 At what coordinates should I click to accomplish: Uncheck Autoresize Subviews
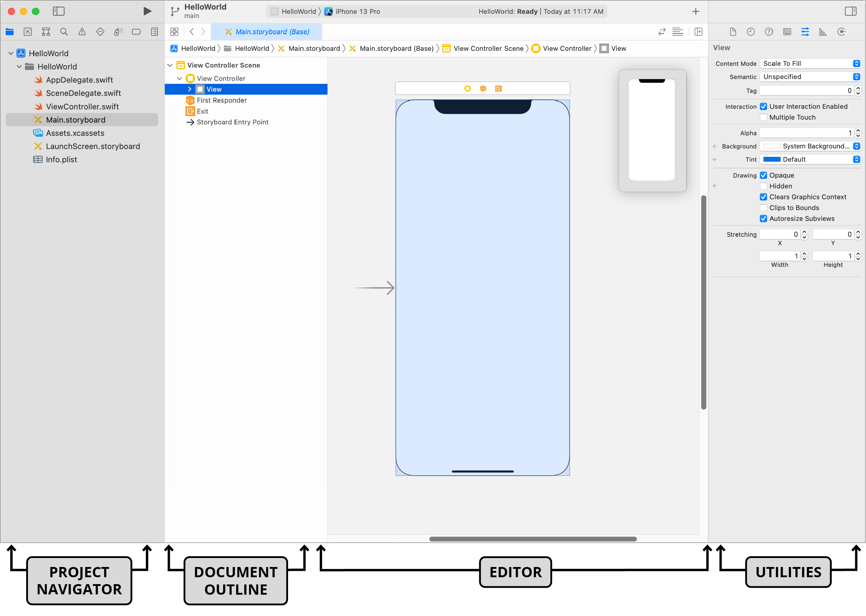pos(763,218)
